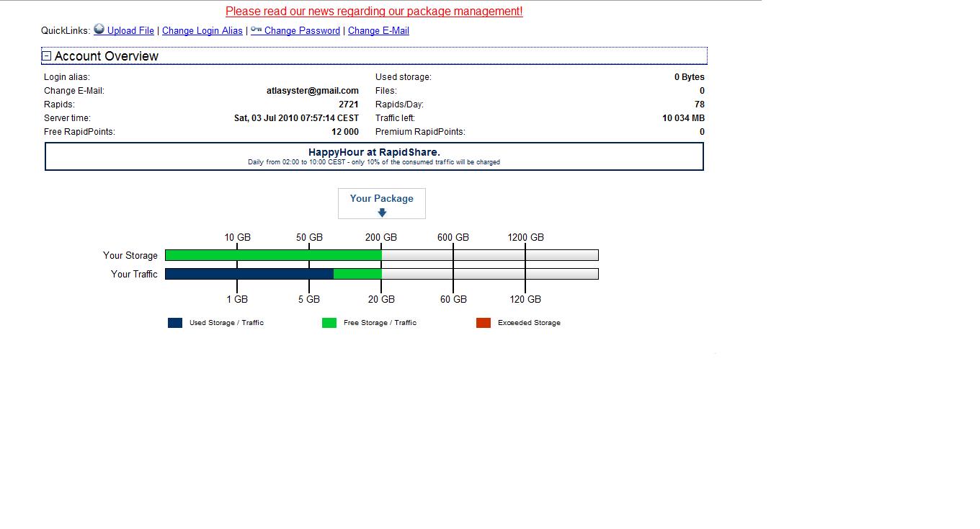980x529 pixels.
Task: Click the Used storage value 0 Bytes
Action: 690,77
